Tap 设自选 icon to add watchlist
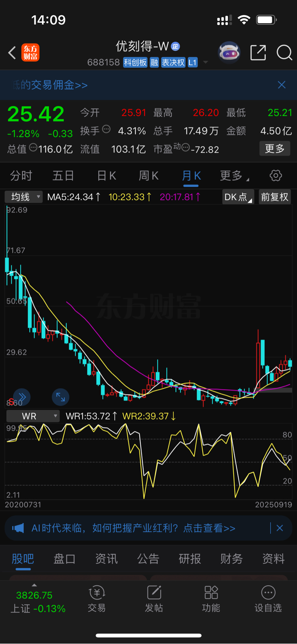This screenshot has width=297, height=644. (x=268, y=599)
